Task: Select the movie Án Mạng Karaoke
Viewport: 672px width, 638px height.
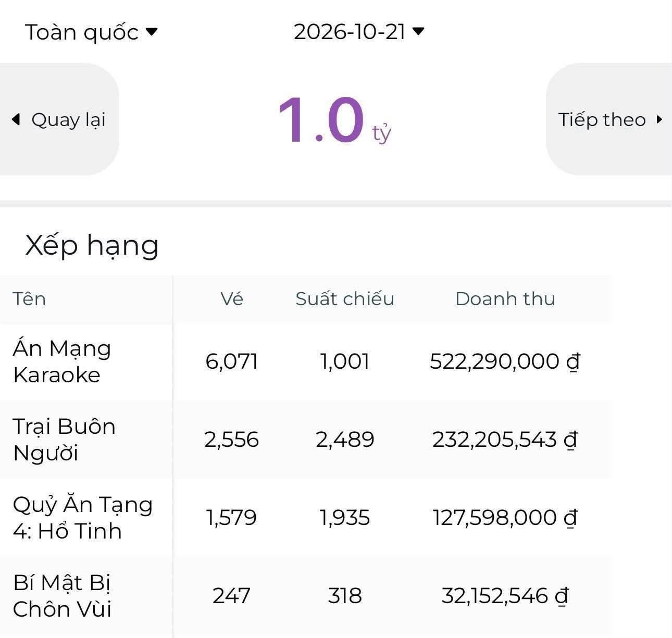Action: click(x=62, y=361)
